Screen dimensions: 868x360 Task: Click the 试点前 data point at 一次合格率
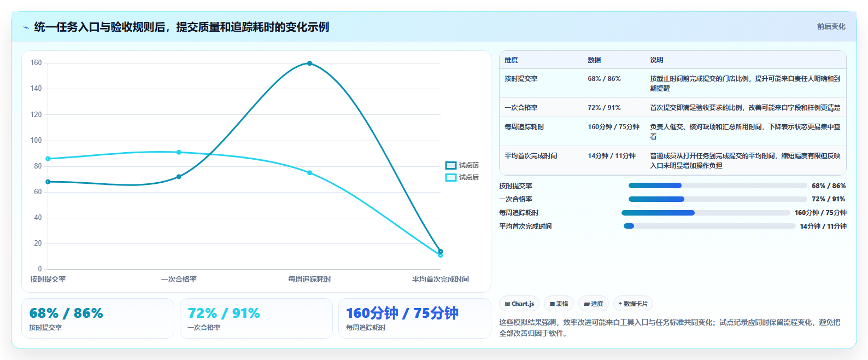(x=179, y=177)
